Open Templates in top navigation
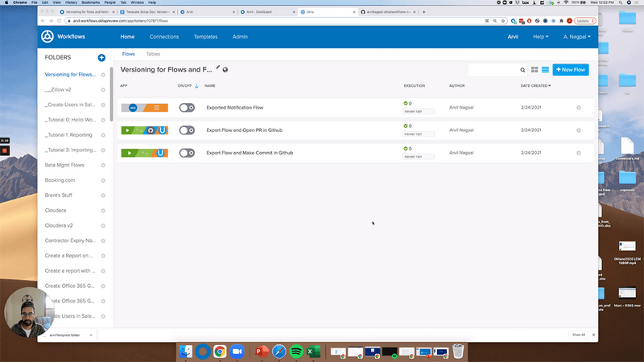644x362 pixels. pos(205,37)
